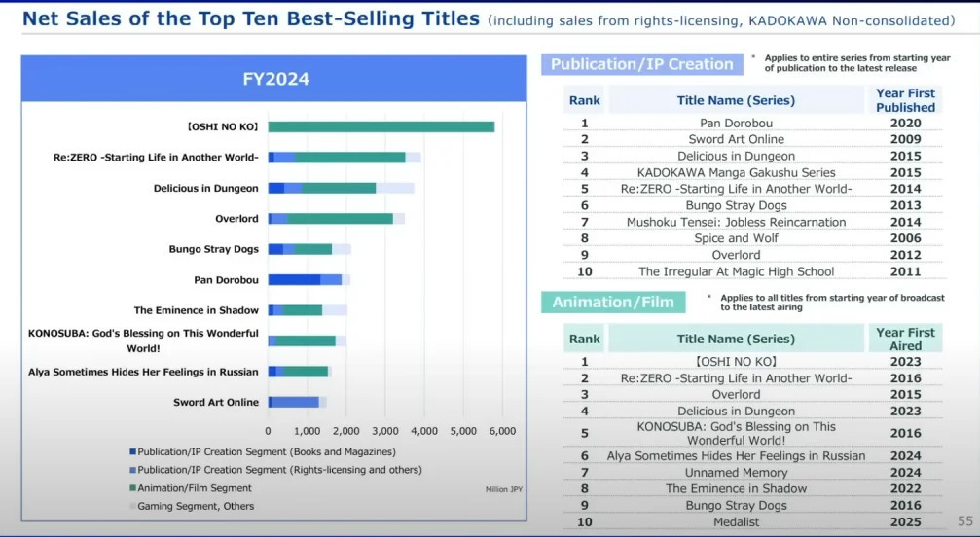
Task: Click Year First Aired column header
Action: pyautogui.click(x=905, y=339)
